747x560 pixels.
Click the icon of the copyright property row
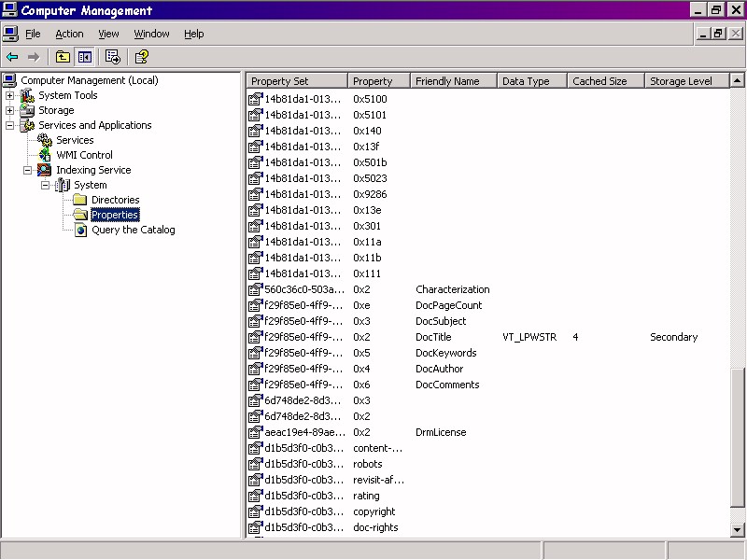click(x=256, y=511)
